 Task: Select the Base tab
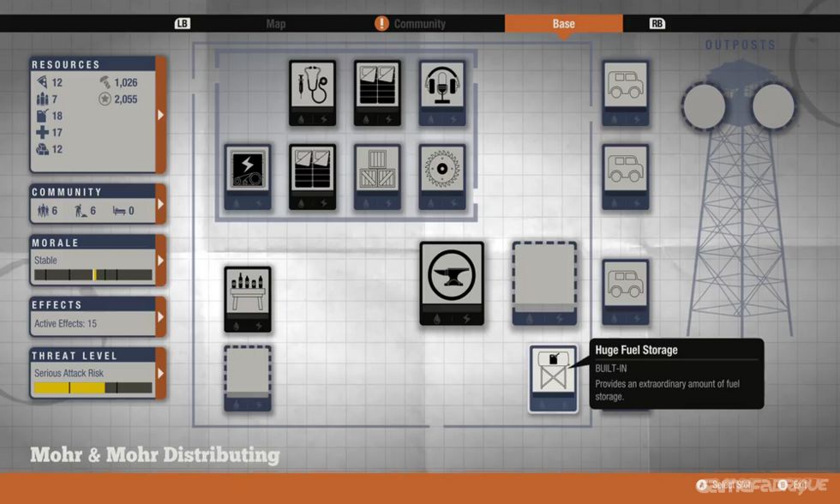point(564,23)
